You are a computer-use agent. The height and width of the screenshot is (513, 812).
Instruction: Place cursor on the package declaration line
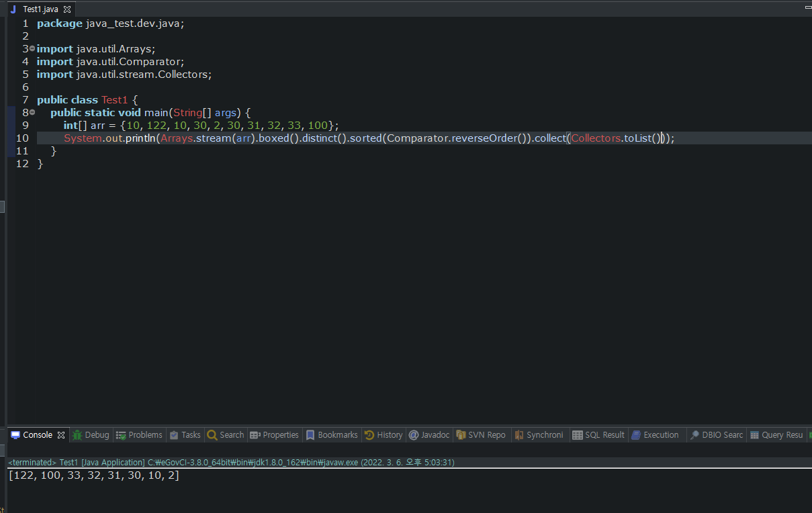click(110, 24)
